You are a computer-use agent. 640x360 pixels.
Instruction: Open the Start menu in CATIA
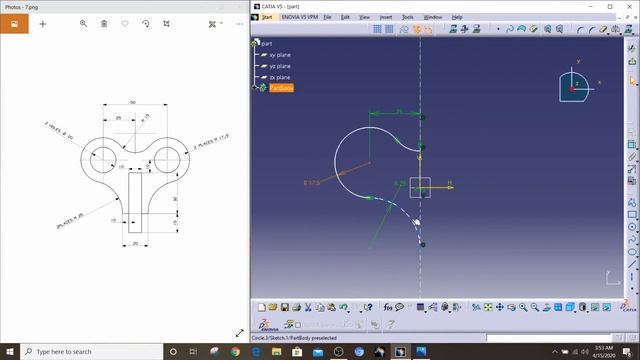(x=267, y=17)
